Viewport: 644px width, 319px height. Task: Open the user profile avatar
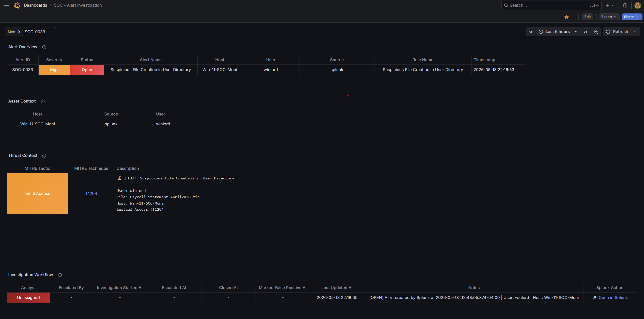click(x=637, y=5)
